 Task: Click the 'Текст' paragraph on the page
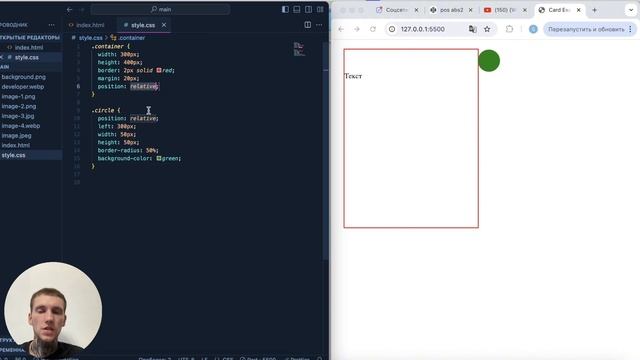point(353,76)
